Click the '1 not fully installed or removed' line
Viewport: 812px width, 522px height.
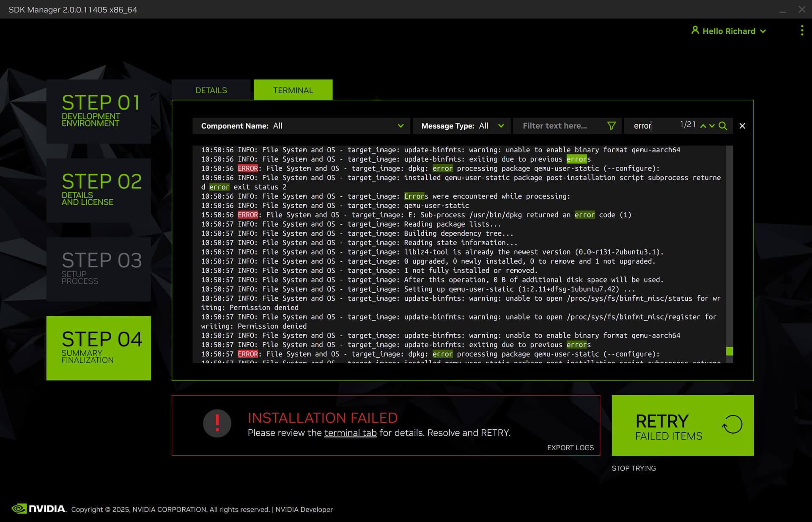click(369, 271)
